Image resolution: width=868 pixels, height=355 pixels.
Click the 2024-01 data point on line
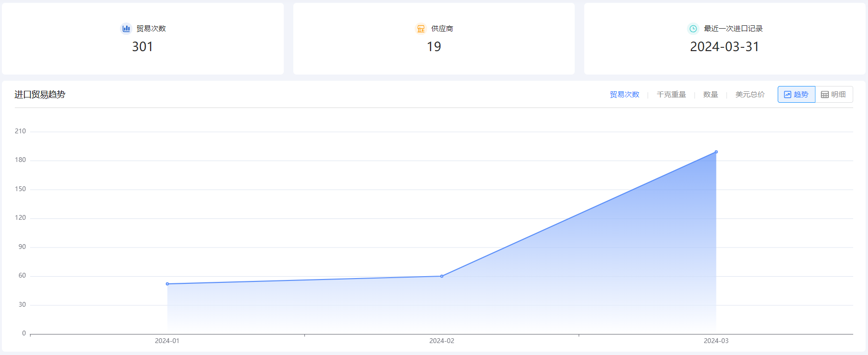click(167, 284)
